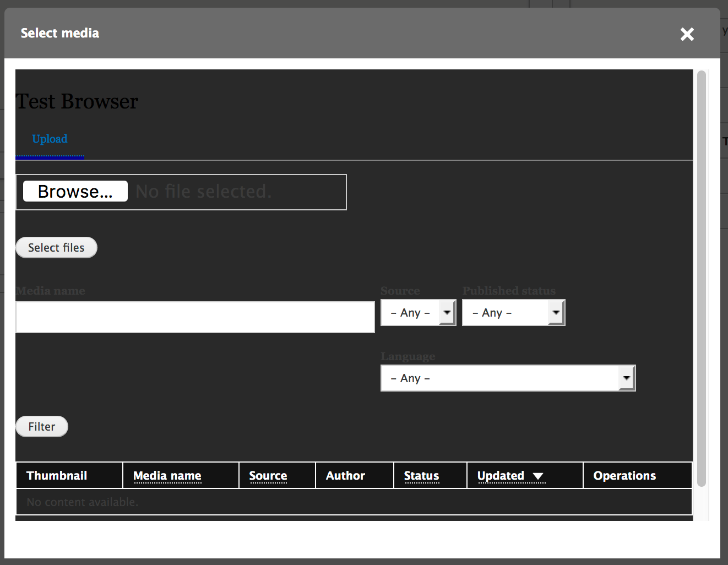The width and height of the screenshot is (728, 565).
Task: Expand the Published status dropdown
Action: click(x=513, y=313)
